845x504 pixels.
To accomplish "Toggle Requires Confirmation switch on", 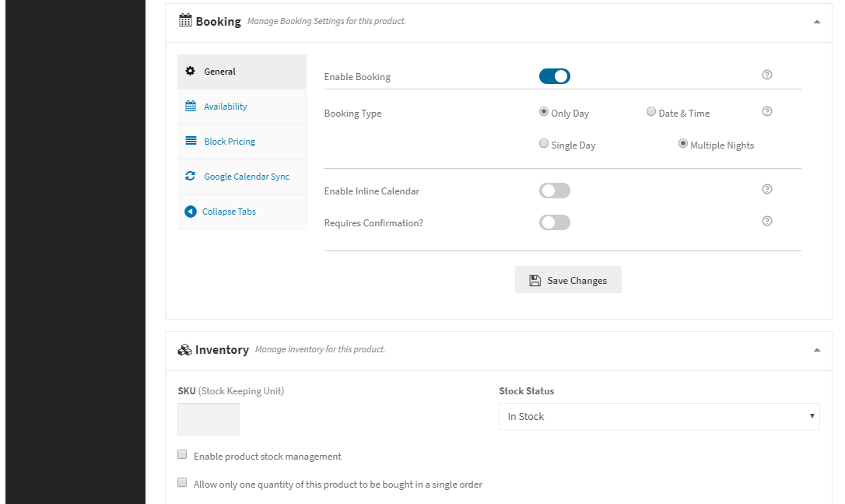I will click(x=554, y=222).
